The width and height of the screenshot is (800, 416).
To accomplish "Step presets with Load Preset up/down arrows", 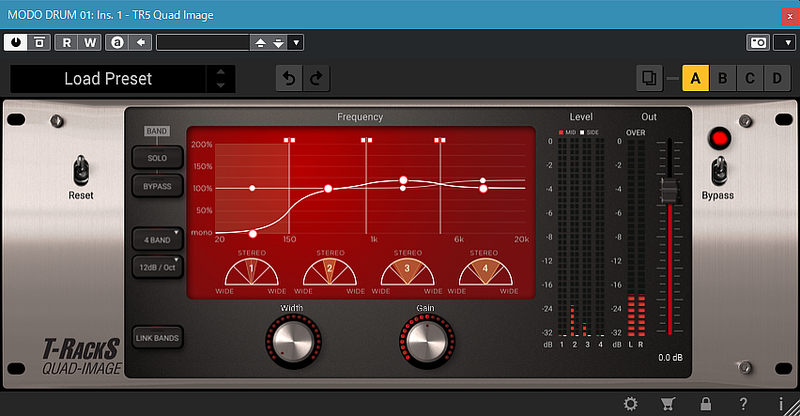I will [220, 79].
